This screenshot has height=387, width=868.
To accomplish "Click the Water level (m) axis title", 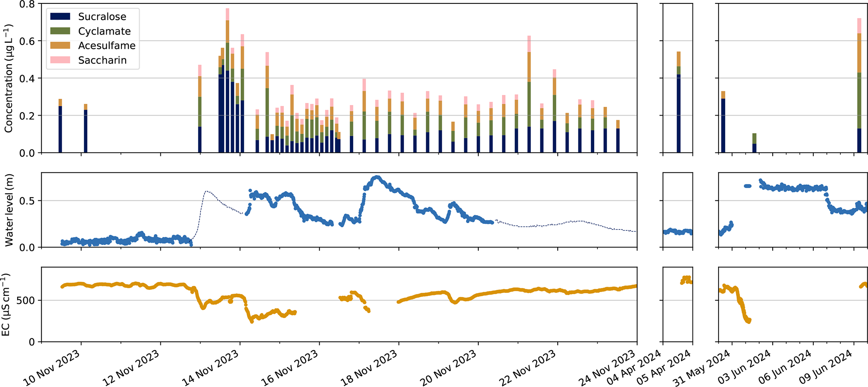I will point(8,210).
